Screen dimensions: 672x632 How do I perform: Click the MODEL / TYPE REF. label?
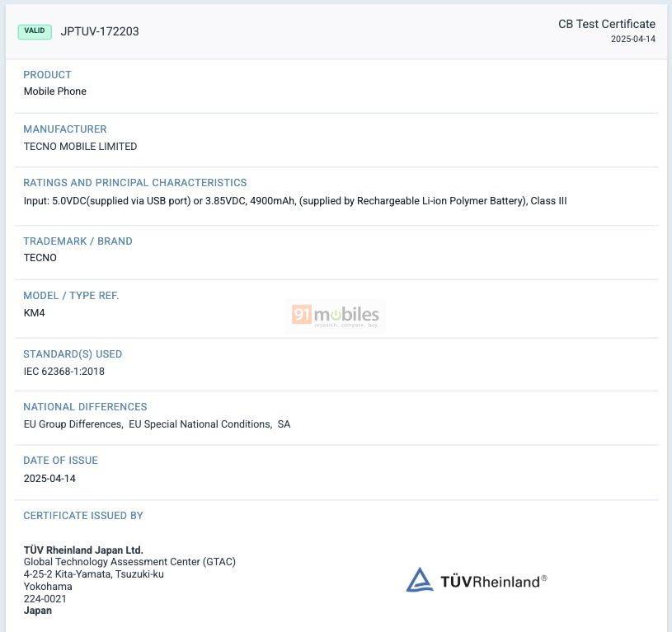coord(71,296)
